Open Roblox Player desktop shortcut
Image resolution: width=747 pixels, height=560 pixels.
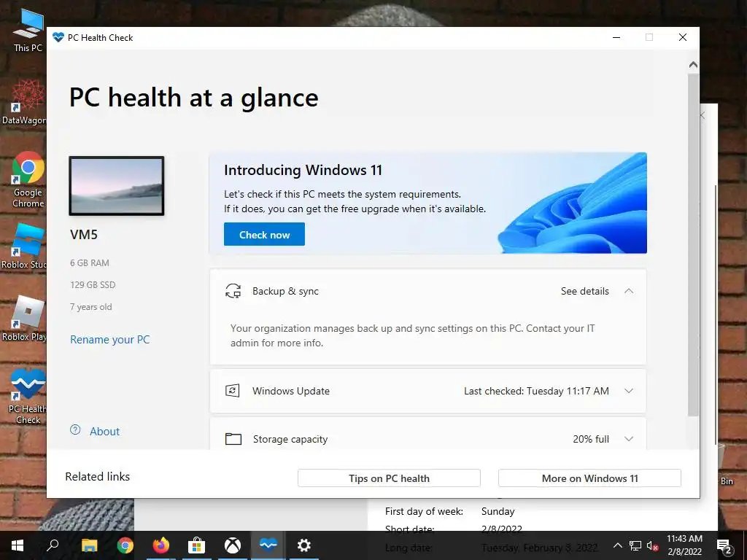coord(24,319)
